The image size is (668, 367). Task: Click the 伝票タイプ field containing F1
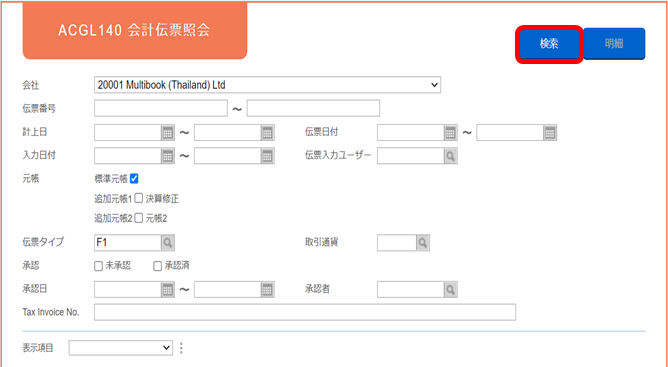coord(128,243)
